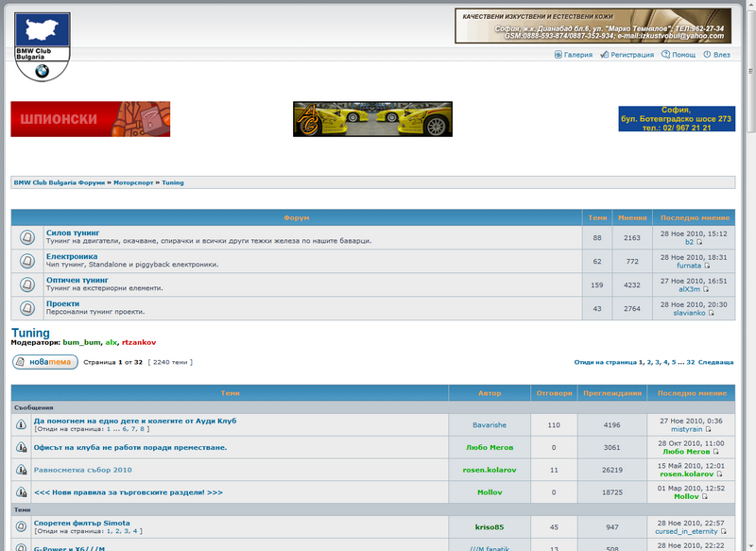The height and width of the screenshot is (551, 756).
Task: Click the forum icon beside Силов тунинг
Action: [27, 237]
